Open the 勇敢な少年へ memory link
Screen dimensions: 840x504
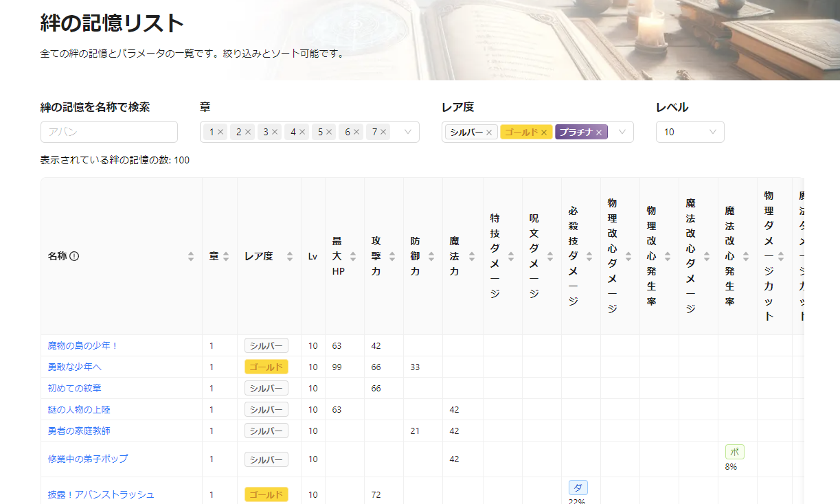point(75,367)
